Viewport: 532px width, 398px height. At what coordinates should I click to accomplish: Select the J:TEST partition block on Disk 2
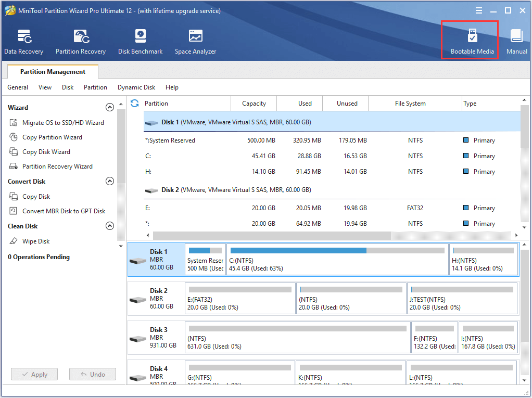462,298
